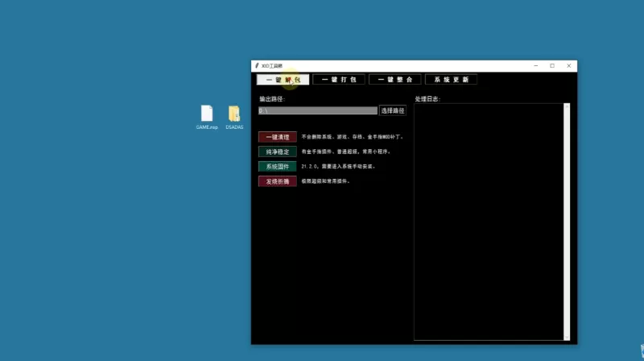Viewport: 644px width, 361px height.
Task: Click the feather app icon in the title bar
Action: tap(257, 66)
